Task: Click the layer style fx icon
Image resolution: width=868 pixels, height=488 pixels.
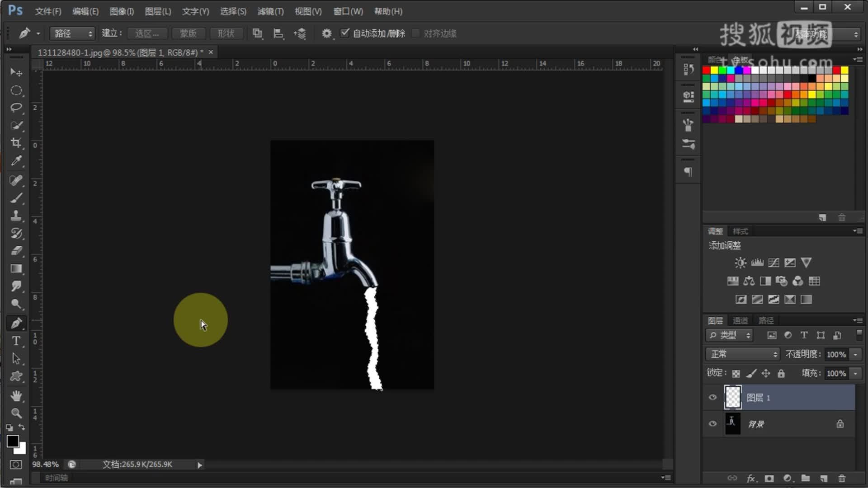Action: click(x=751, y=478)
